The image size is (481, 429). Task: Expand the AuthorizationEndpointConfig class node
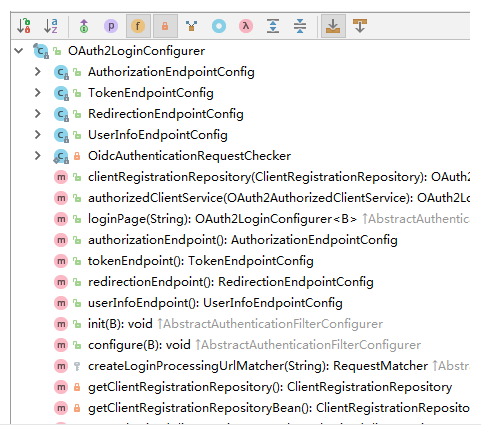pos(38,72)
